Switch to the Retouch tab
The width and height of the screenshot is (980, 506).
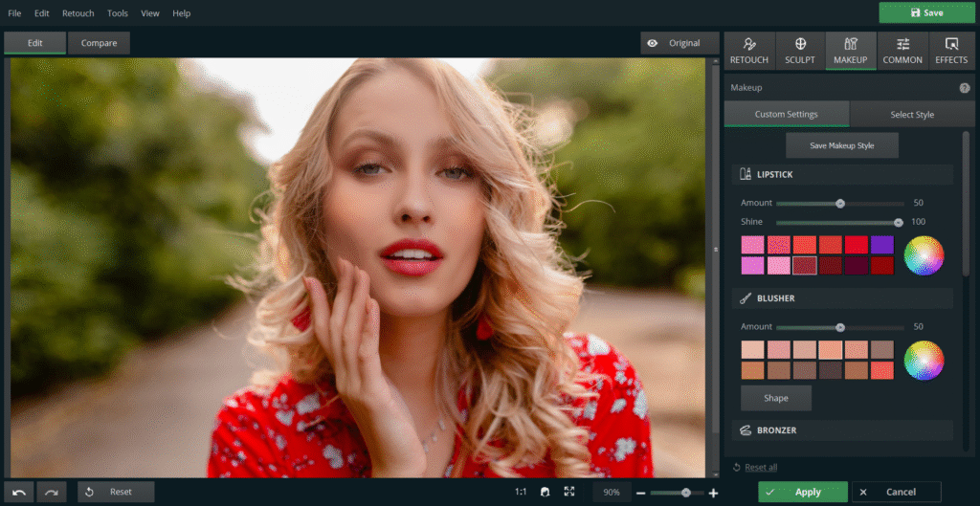tap(749, 51)
